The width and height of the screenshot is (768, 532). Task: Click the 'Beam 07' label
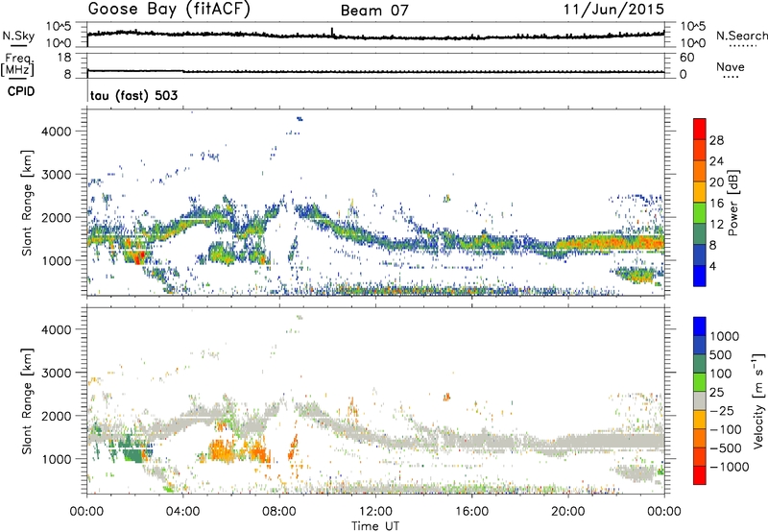coord(374,11)
